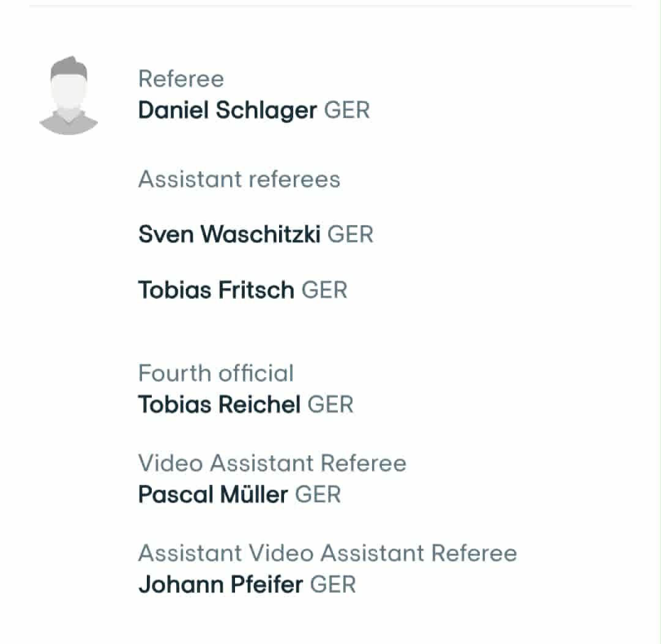Select 'Assistant Video Assistant Referee' heading
The image size is (661, 644).
[x=327, y=553]
